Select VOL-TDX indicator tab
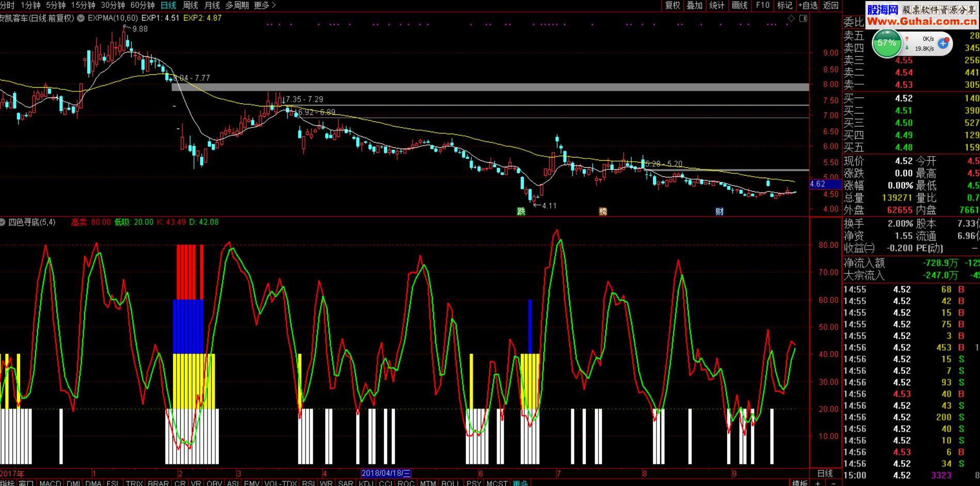Image resolution: width=980 pixels, height=486 pixels. click(x=281, y=483)
